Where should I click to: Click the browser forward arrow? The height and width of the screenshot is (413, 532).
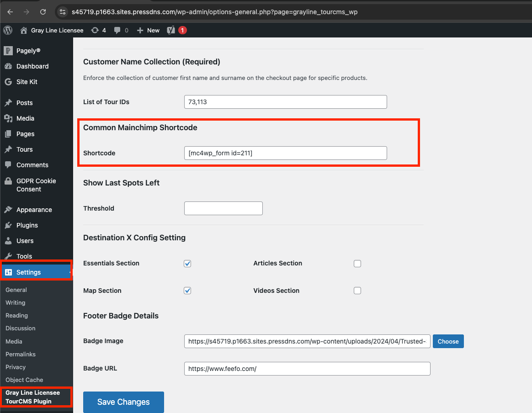(27, 12)
